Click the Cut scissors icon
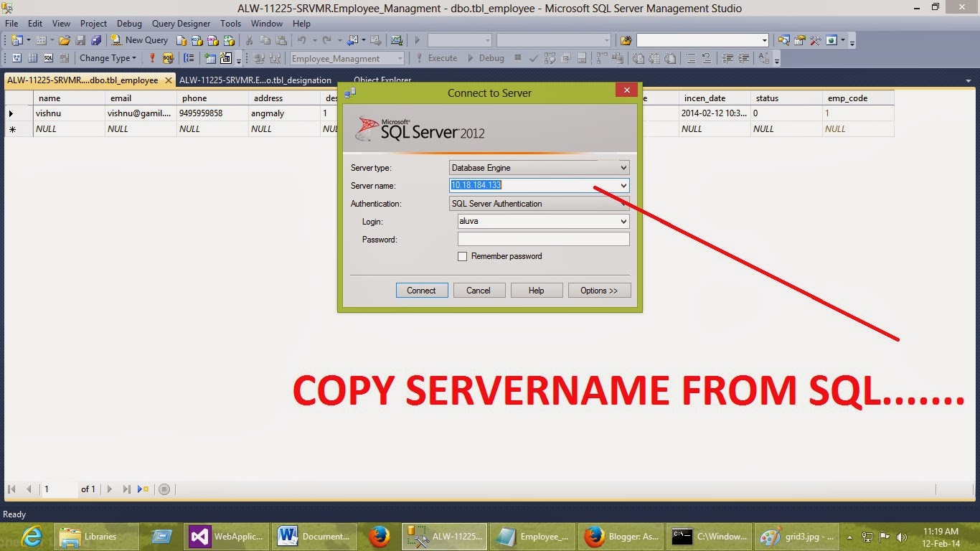 249,40
